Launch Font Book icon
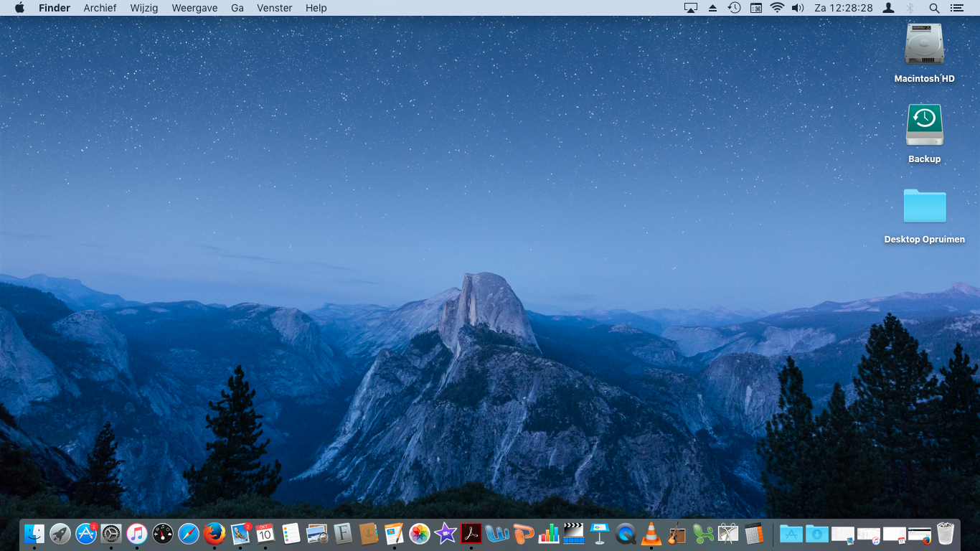980x551 pixels. 343,533
